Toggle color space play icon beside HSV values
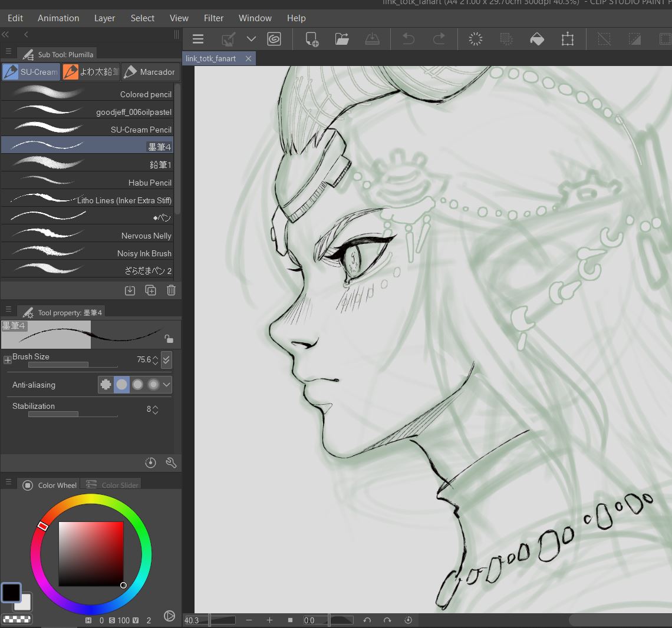This screenshot has height=628, width=672. click(x=169, y=616)
